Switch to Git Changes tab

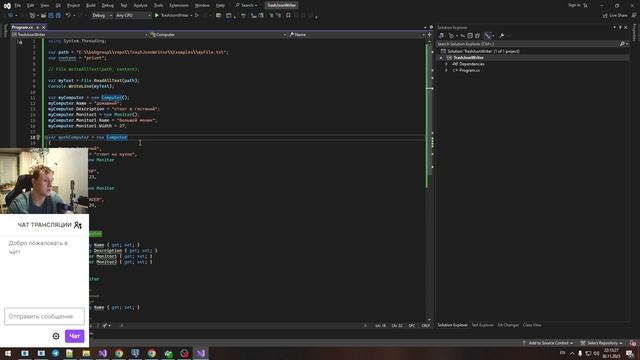pos(508,325)
